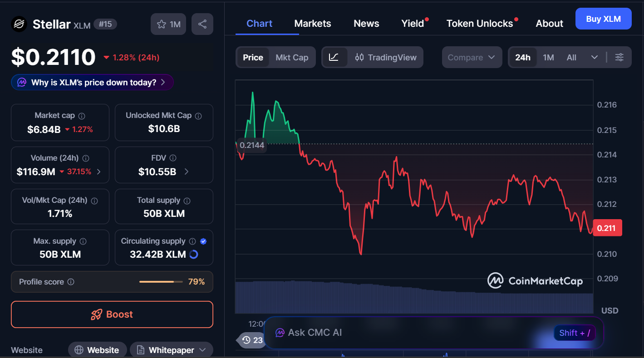644x358 pixels.
Task: Click the verified badge on Circulating supply
Action: 203,241
